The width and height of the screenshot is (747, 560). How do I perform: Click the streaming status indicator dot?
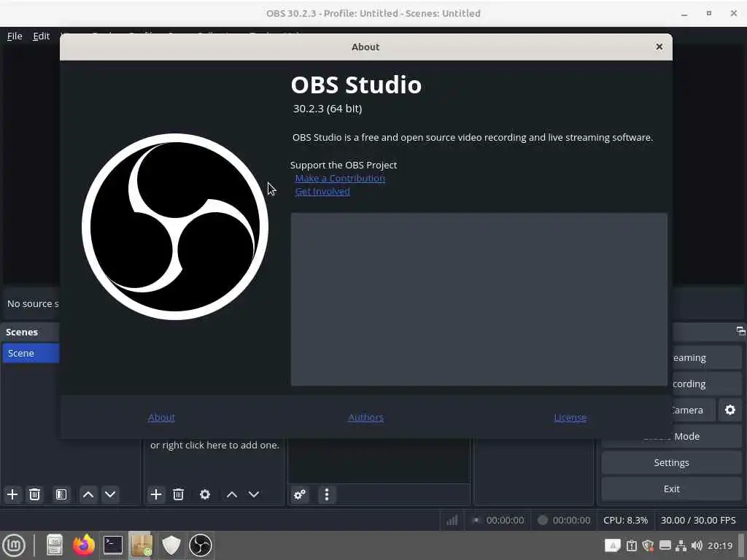tap(476, 520)
